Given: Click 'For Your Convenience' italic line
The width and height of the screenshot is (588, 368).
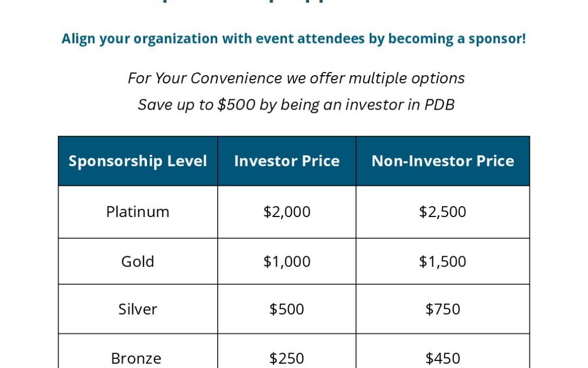Looking at the screenshot, I should (296, 79).
